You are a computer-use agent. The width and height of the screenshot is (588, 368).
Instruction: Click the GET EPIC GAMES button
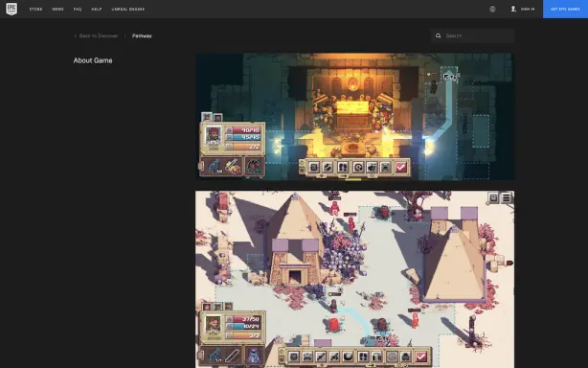point(565,9)
